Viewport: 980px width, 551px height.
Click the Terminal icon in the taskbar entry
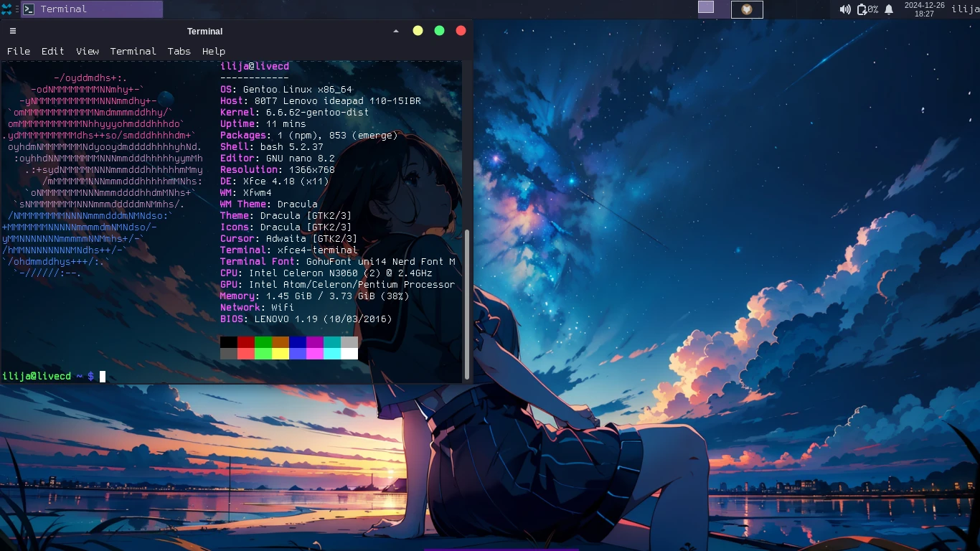(x=29, y=9)
